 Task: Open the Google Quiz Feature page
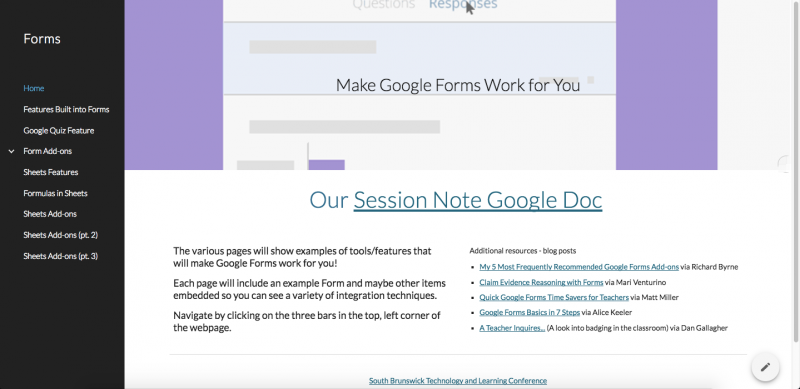pyautogui.click(x=59, y=131)
